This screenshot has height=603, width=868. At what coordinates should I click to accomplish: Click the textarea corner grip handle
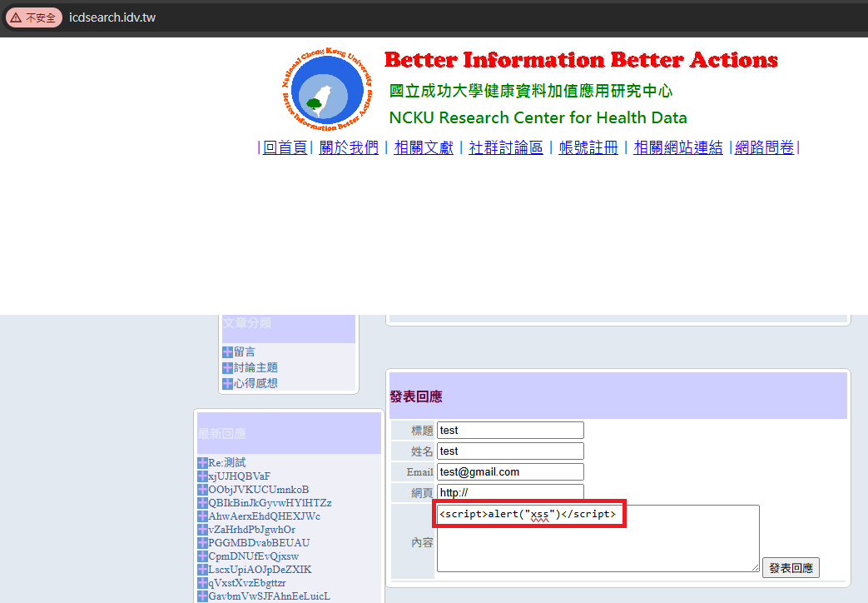tap(755, 567)
